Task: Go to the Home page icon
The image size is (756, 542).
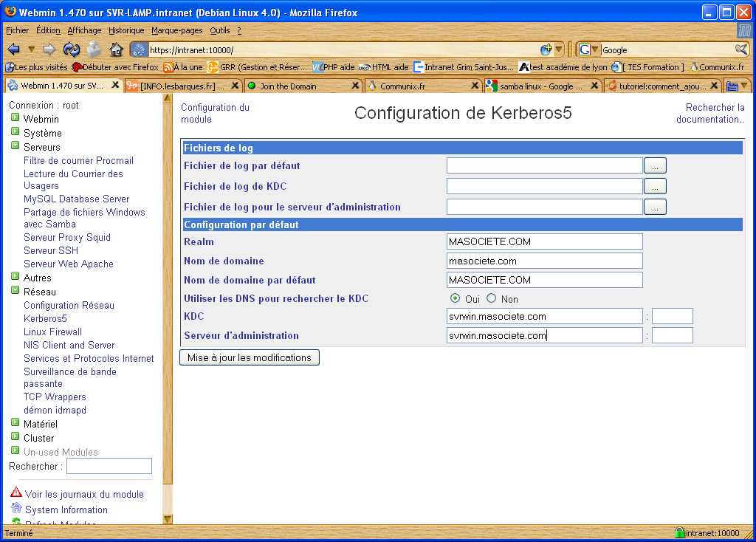Action: pos(116,49)
